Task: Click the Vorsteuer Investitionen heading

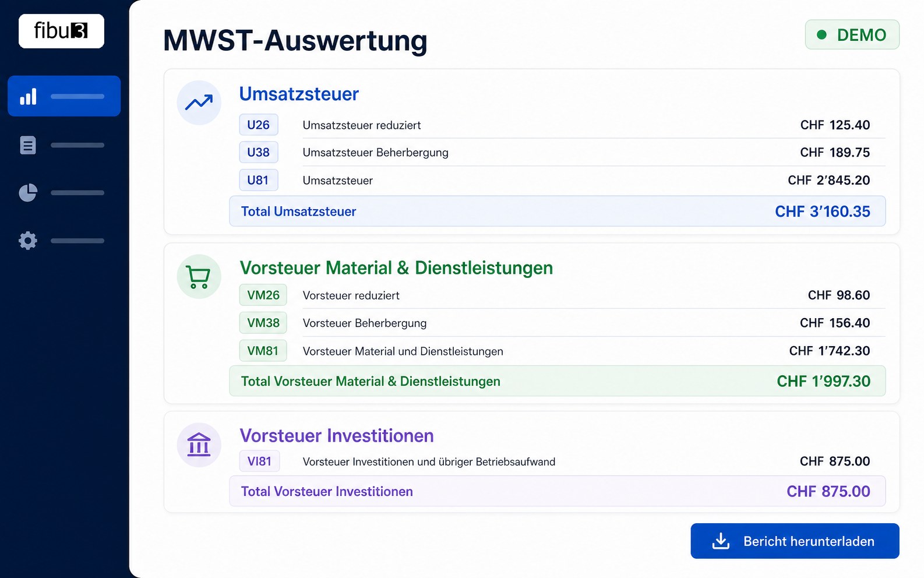Action: click(337, 436)
